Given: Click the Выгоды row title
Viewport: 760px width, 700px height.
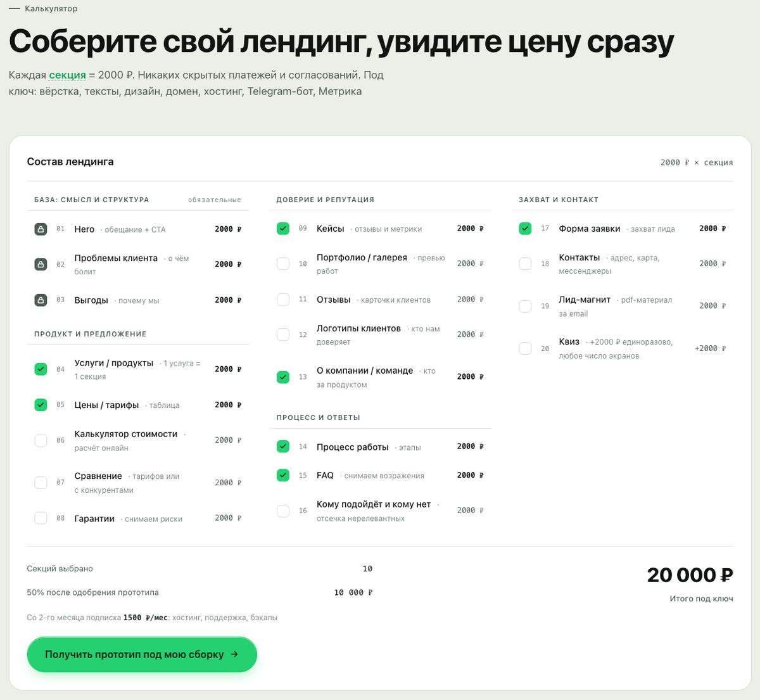Looking at the screenshot, I should click(91, 300).
